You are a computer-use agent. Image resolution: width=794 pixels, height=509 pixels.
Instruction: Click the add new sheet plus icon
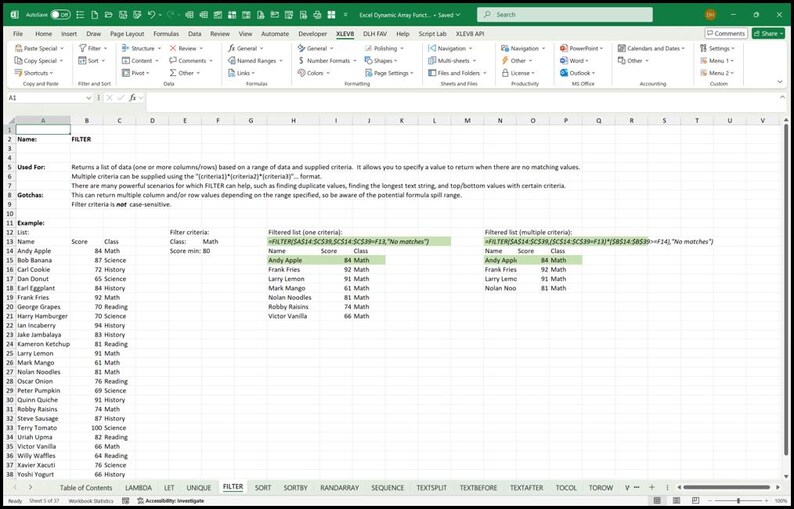coord(652,487)
